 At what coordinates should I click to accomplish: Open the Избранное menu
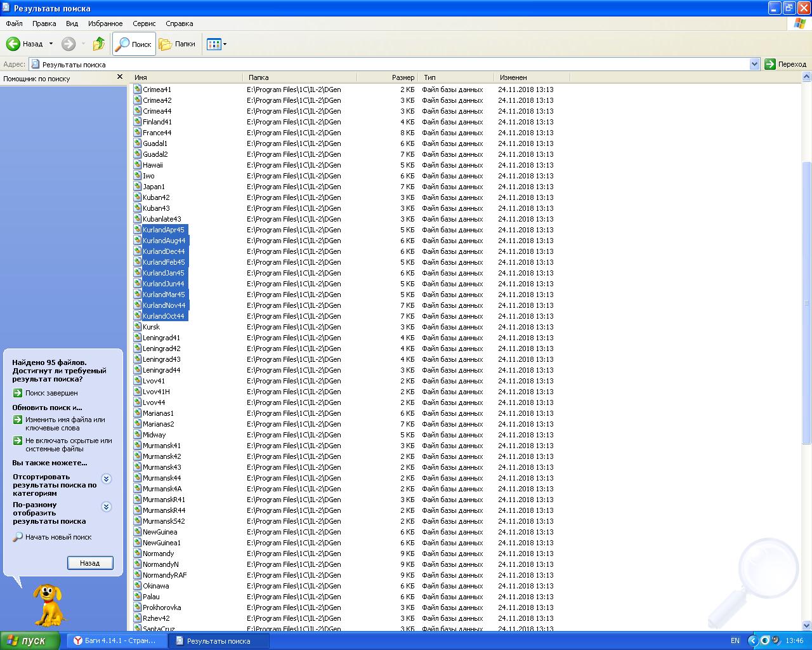coord(105,23)
